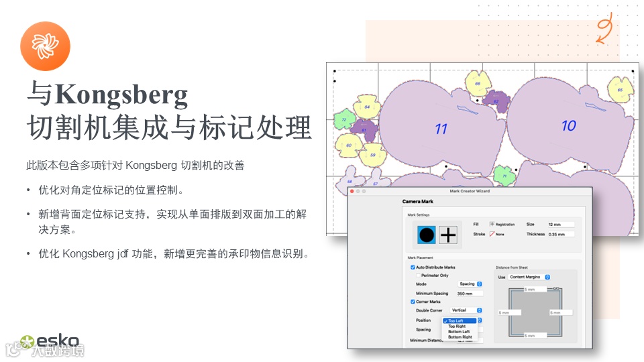Open the Stroke None color swatch

[x=492, y=234]
